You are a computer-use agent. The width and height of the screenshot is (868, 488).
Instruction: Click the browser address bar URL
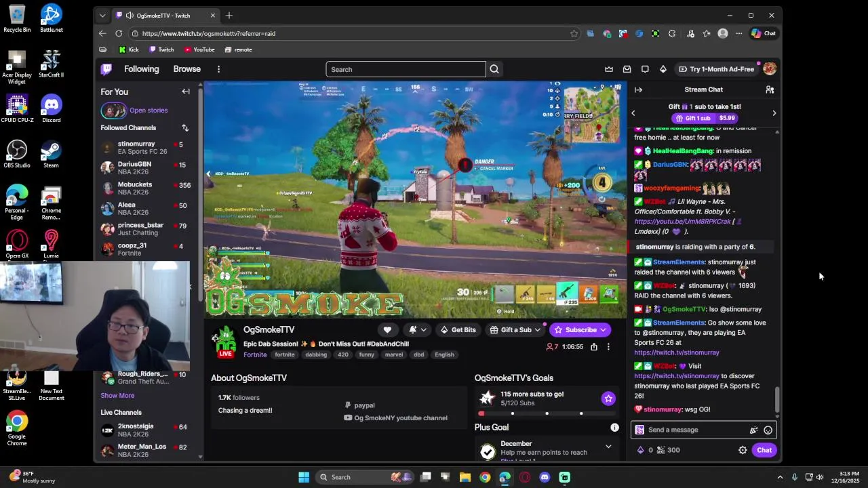click(x=209, y=33)
